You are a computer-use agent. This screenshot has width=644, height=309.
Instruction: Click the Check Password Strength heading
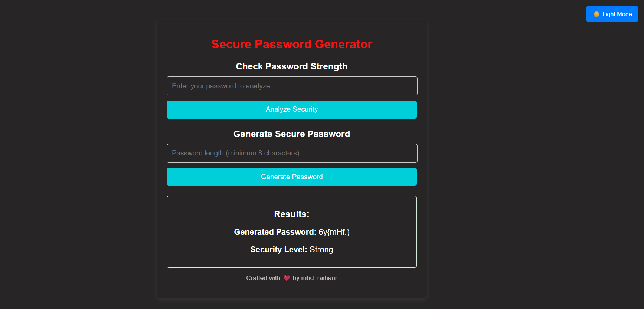(292, 66)
